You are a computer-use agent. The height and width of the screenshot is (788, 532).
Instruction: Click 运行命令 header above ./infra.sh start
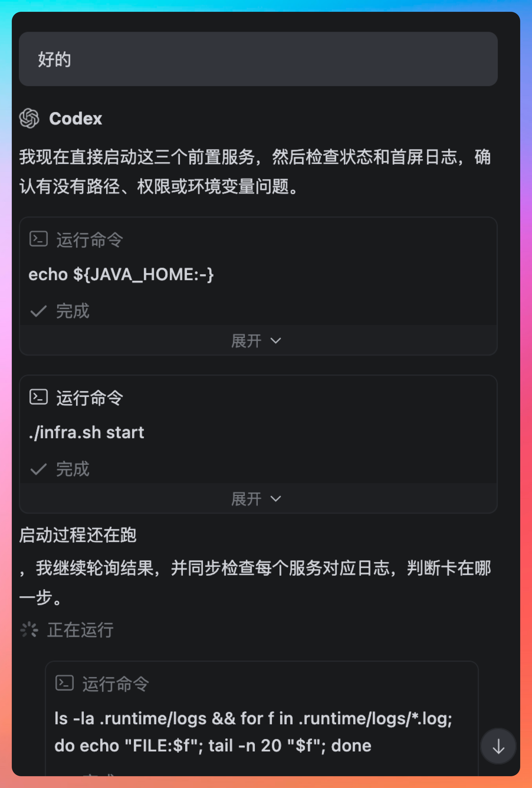90,398
